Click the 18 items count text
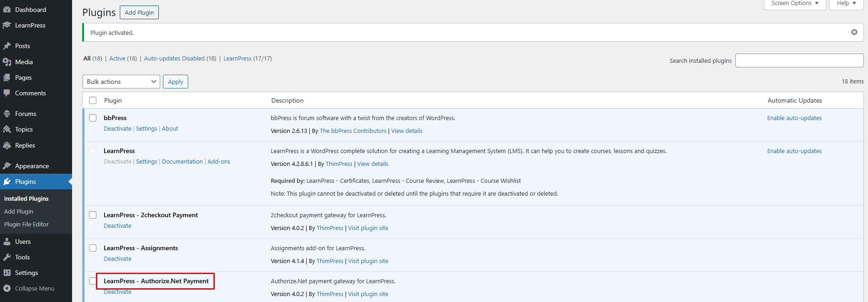The height and width of the screenshot is (302, 868). click(852, 81)
